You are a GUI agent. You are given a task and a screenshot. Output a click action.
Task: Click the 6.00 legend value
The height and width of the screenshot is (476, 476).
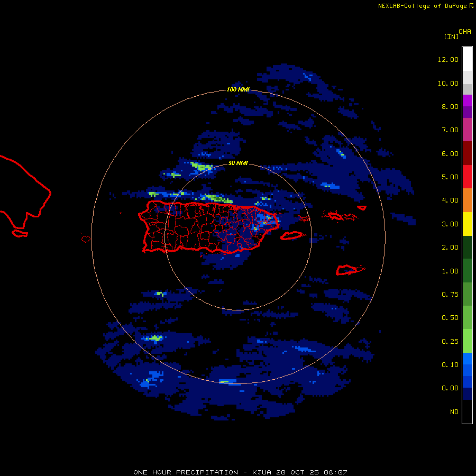(450, 153)
